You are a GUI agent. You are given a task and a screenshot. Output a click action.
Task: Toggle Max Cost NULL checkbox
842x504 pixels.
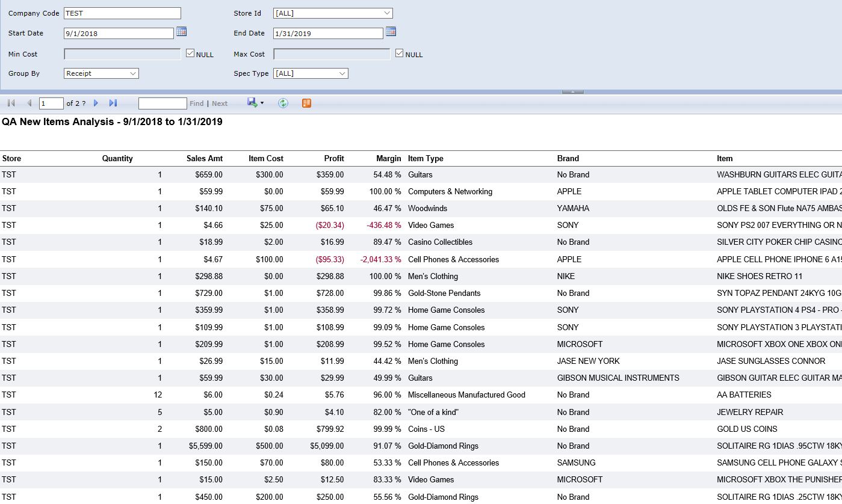click(x=399, y=54)
